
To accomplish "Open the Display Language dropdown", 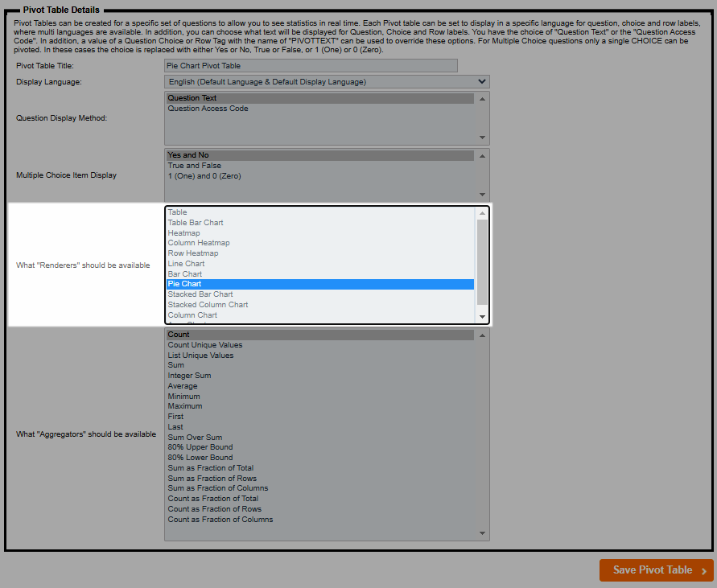I will pyautogui.click(x=327, y=82).
